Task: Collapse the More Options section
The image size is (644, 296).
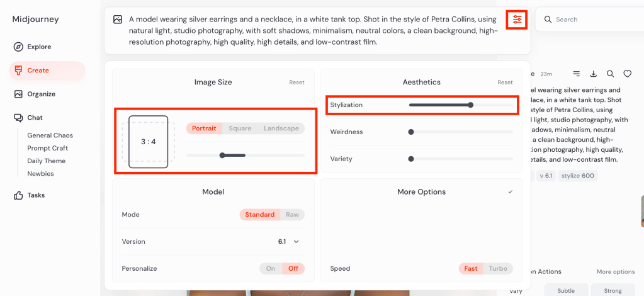Action: pyautogui.click(x=510, y=191)
